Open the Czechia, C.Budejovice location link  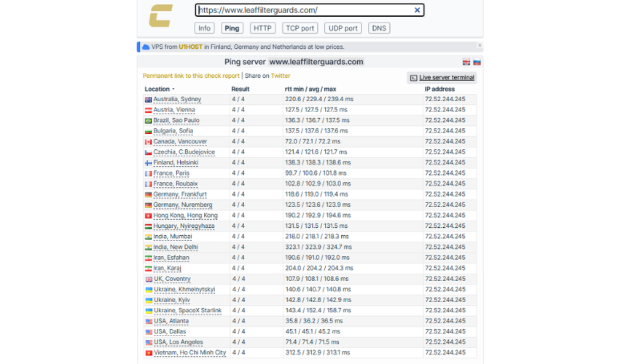click(x=184, y=152)
